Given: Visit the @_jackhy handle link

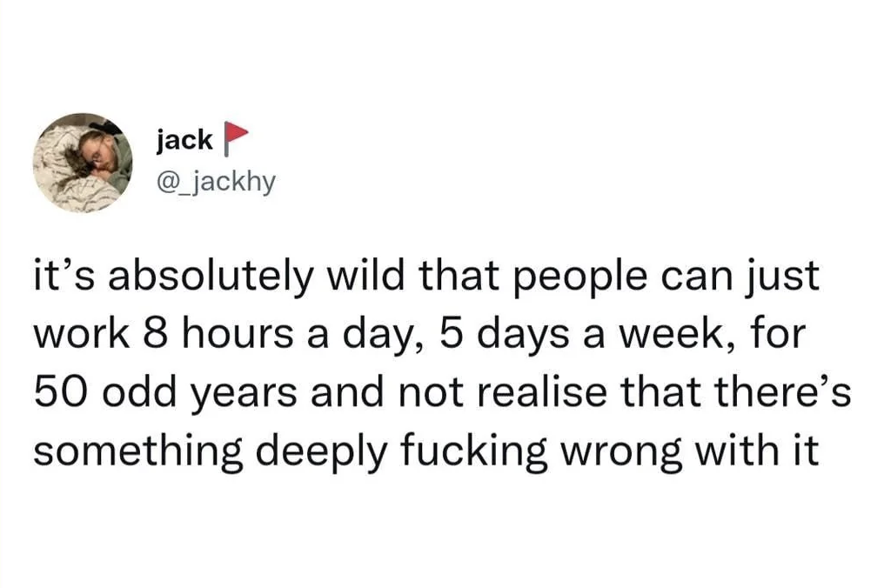Looking at the screenshot, I should click(x=216, y=182).
